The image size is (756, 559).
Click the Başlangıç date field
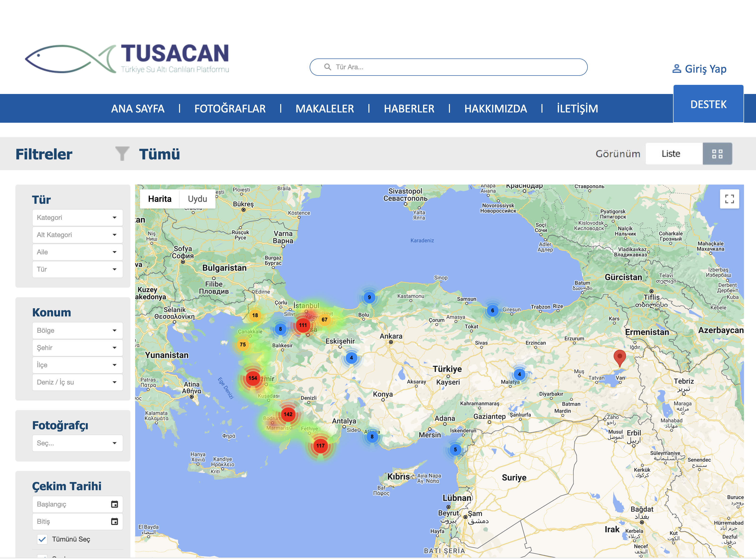point(77,504)
